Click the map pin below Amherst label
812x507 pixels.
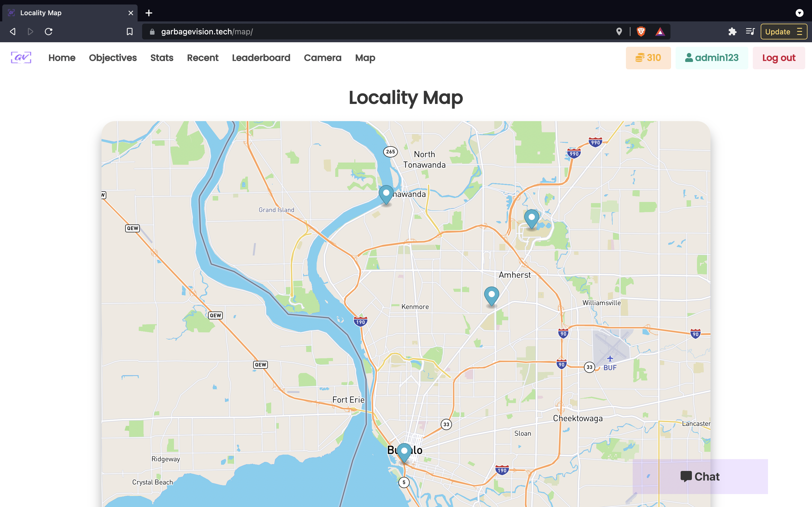click(491, 296)
